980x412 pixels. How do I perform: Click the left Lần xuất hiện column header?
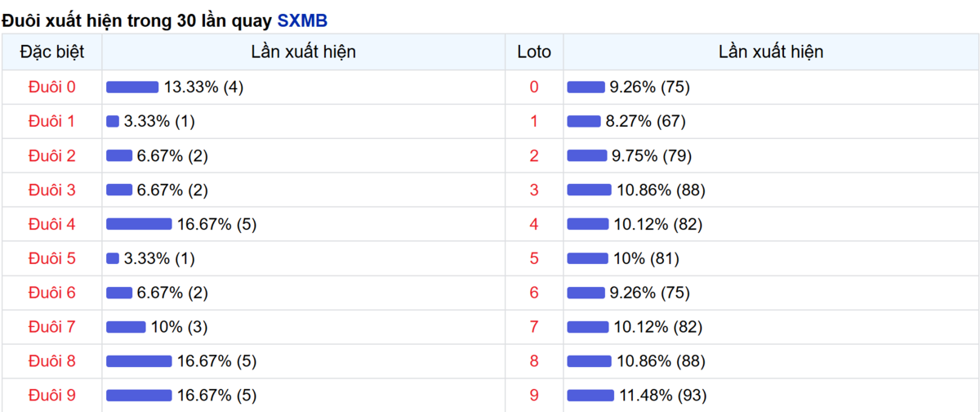coord(303,52)
